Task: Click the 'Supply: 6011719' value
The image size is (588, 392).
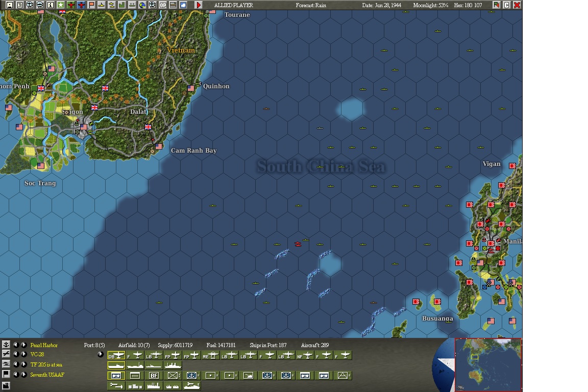Action: pos(175,345)
